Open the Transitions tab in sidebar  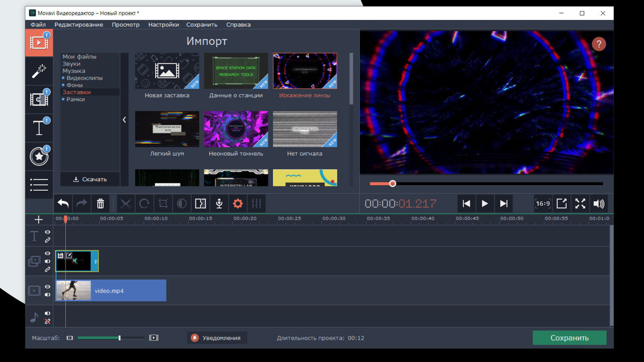click(x=39, y=99)
